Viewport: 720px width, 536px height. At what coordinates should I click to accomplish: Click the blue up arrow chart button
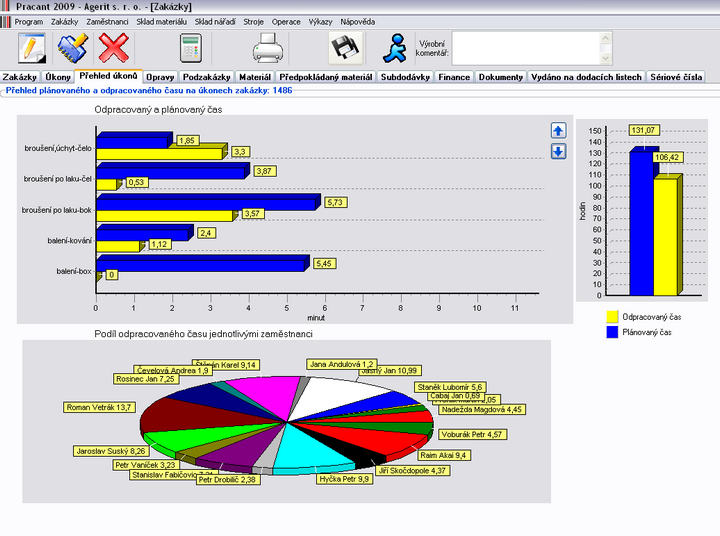coord(558,131)
